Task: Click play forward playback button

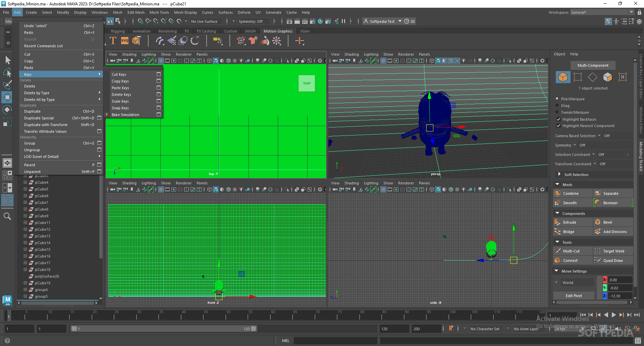Action: (x=614, y=315)
